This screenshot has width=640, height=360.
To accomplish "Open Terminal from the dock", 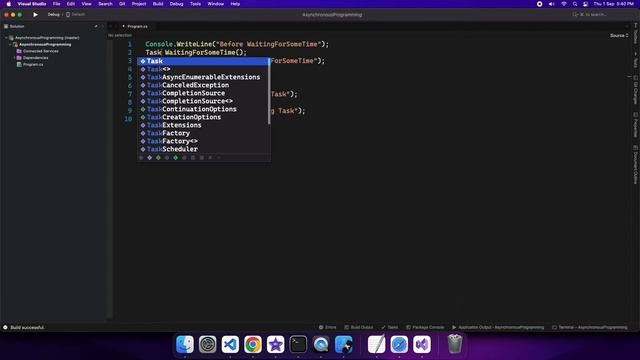I will click(298, 344).
